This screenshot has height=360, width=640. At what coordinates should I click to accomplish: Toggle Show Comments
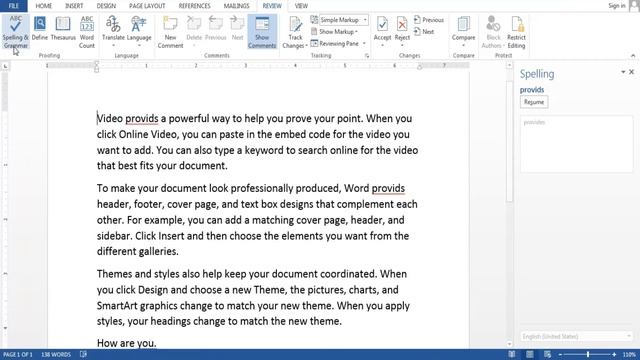pyautogui.click(x=262, y=32)
